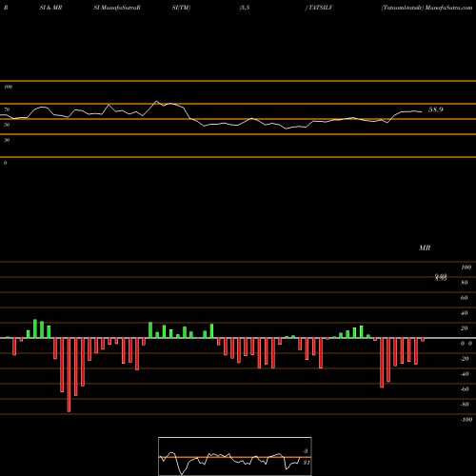Click the tallest red histogram bar

[69, 375]
